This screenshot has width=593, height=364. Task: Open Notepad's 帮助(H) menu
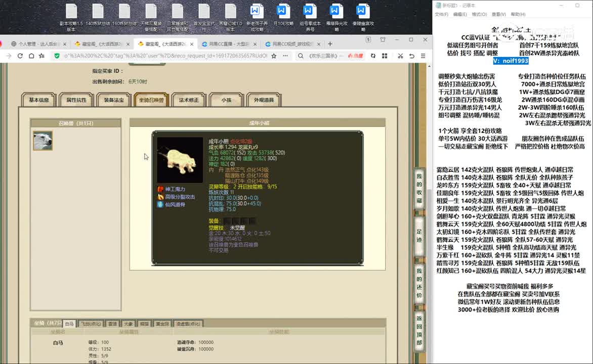(518, 14)
